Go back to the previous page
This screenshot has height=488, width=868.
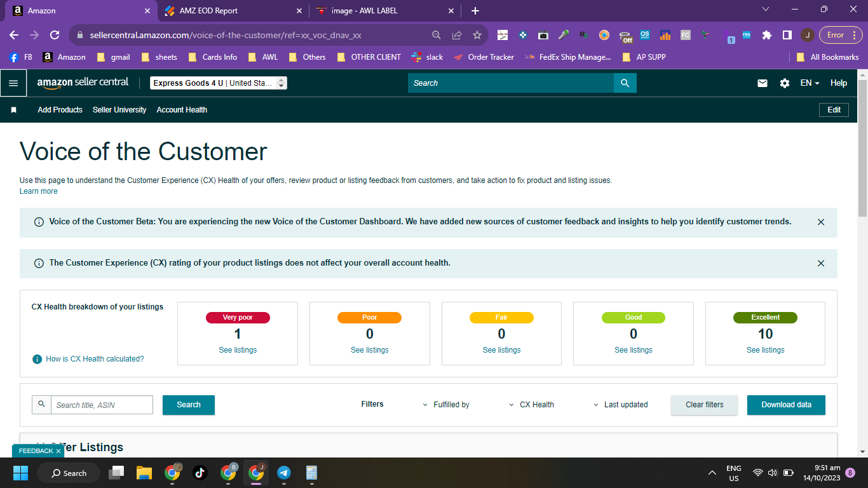(14, 35)
